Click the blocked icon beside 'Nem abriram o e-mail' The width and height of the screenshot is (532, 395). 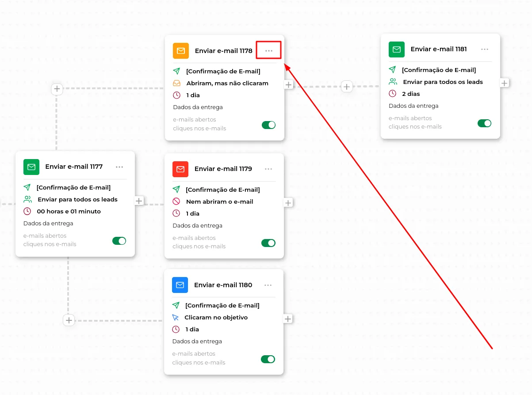tap(176, 201)
